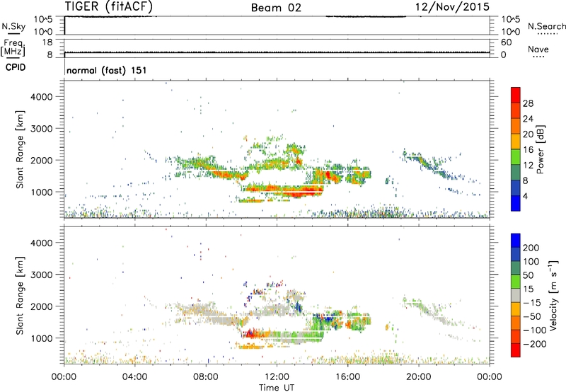Click the 'N.Search' legend label

pos(546,26)
